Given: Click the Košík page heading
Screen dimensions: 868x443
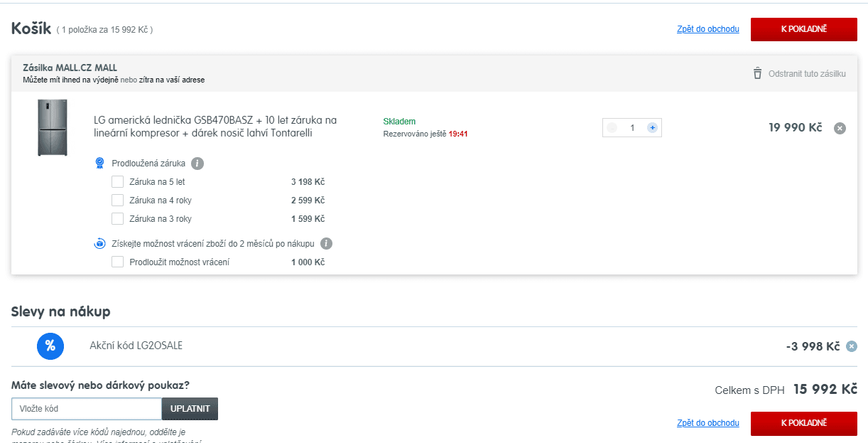Looking at the screenshot, I should click(31, 28).
